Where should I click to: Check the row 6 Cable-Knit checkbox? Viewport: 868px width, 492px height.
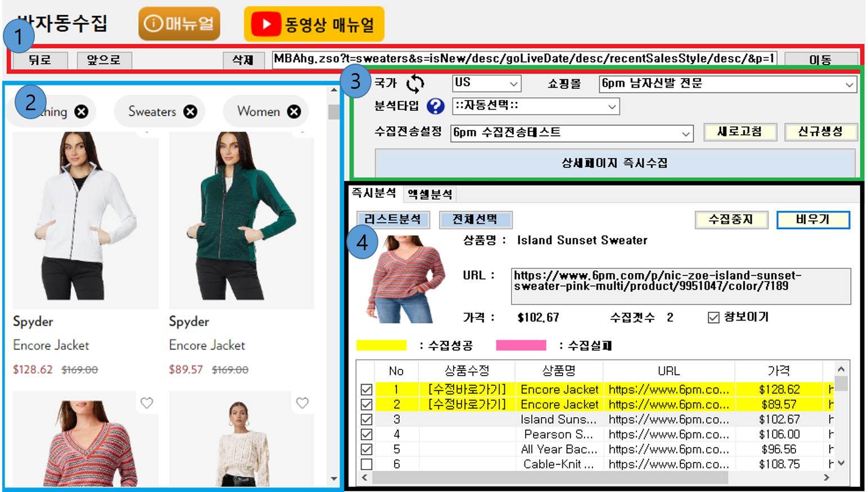(367, 464)
